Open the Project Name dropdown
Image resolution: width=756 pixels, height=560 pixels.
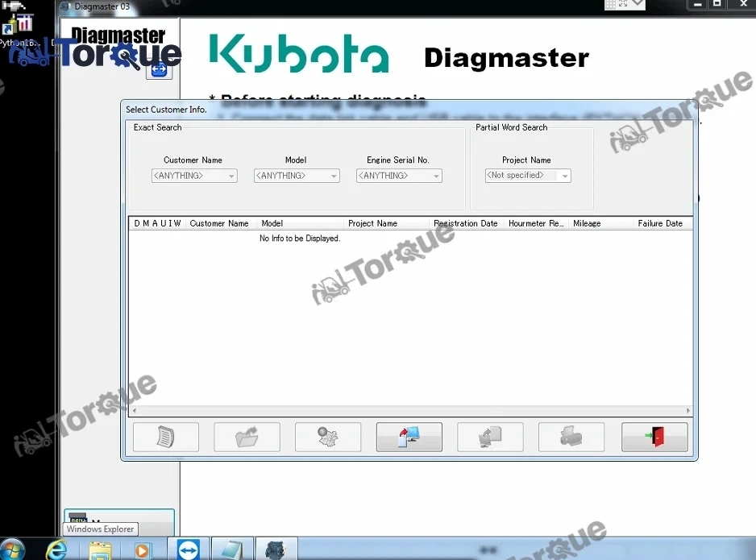[528, 176]
